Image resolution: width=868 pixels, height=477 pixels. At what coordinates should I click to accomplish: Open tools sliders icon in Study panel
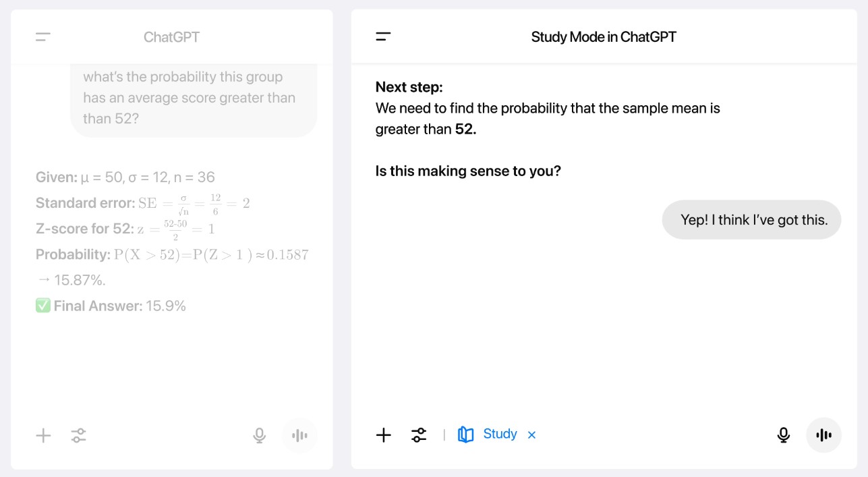[x=419, y=435]
